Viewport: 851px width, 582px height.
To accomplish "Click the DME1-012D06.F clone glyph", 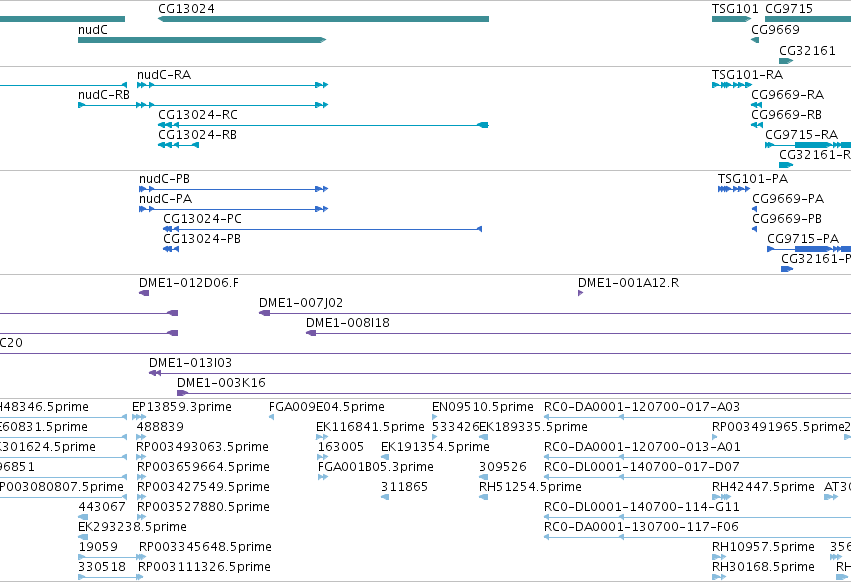I will 144,293.
